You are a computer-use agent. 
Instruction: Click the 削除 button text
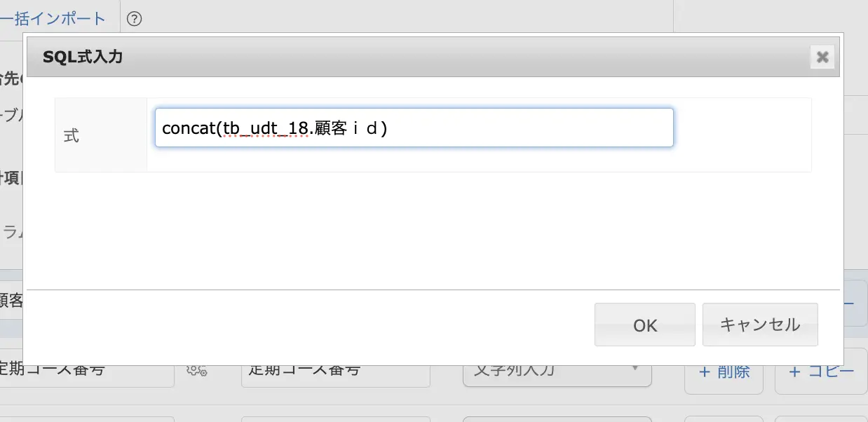pos(733,372)
